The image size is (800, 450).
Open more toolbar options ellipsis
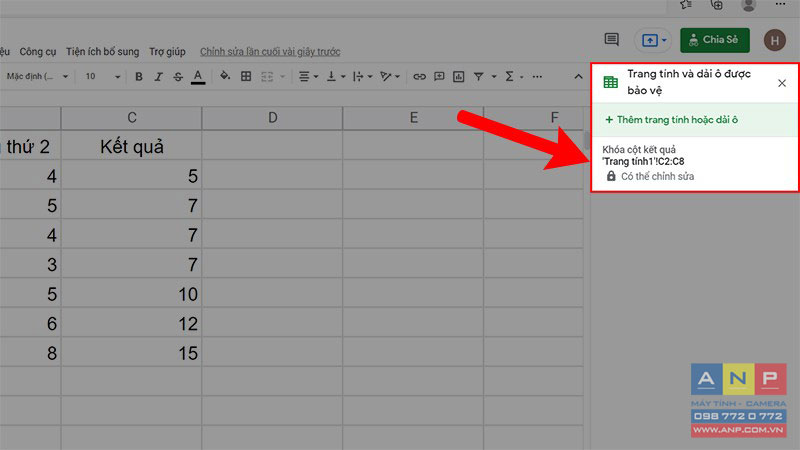(537, 77)
